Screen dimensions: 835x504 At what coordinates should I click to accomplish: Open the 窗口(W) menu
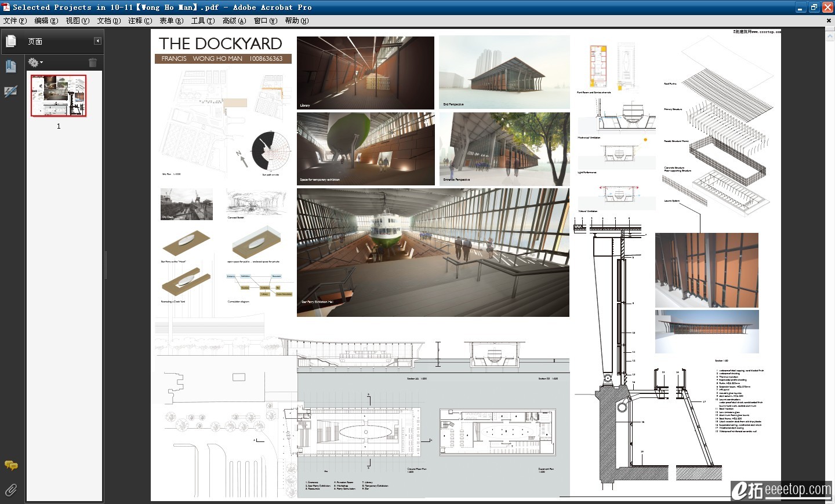[x=266, y=20]
